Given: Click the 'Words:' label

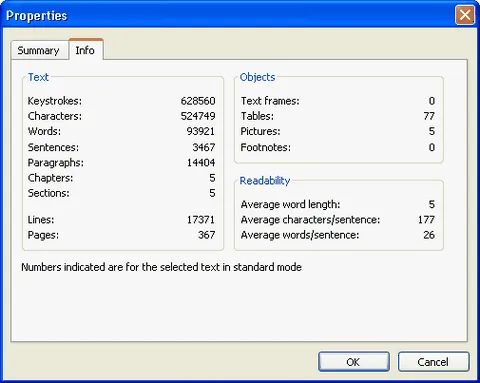Looking at the screenshot, I should (x=44, y=131).
